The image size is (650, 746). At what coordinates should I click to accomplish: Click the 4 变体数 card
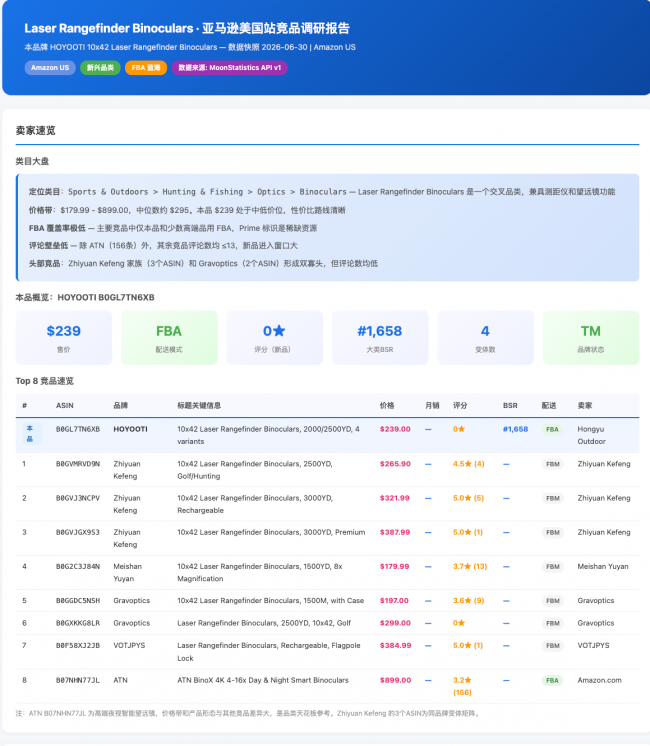click(485, 338)
